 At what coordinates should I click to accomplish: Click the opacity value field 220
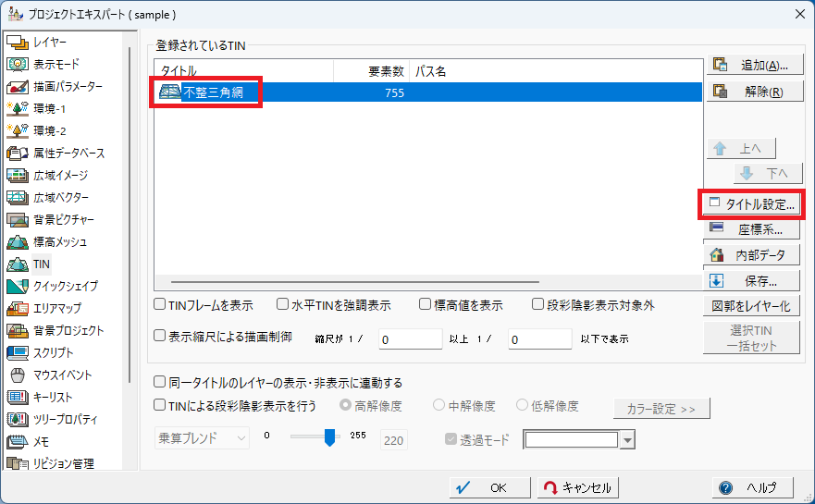tap(393, 440)
